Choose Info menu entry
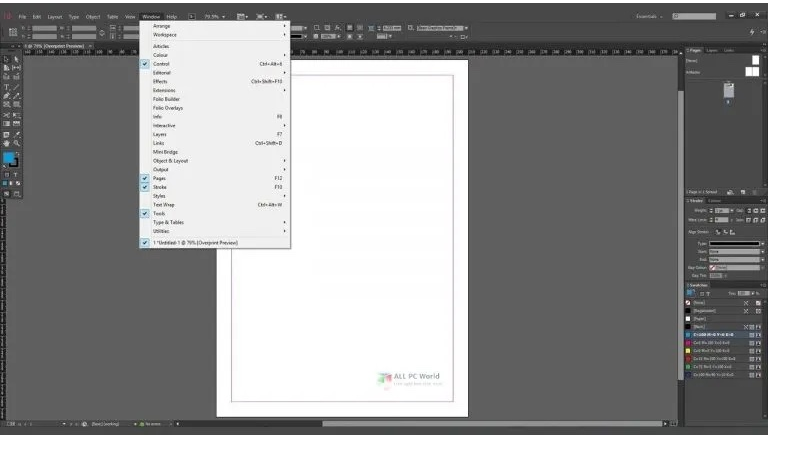 click(215, 117)
